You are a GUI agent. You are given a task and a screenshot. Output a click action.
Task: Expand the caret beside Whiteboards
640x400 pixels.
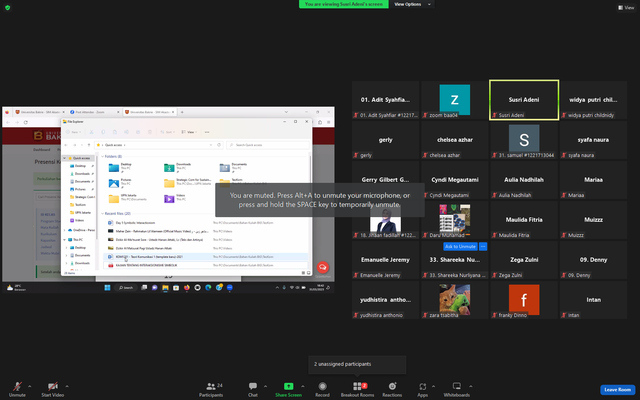pyautogui.click(x=470, y=386)
